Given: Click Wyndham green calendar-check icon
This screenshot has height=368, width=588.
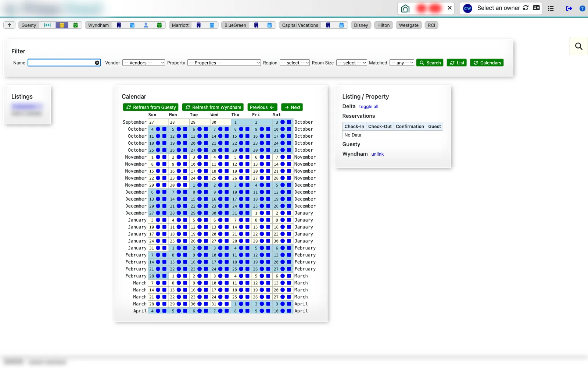Looking at the screenshot, I should 159,25.
